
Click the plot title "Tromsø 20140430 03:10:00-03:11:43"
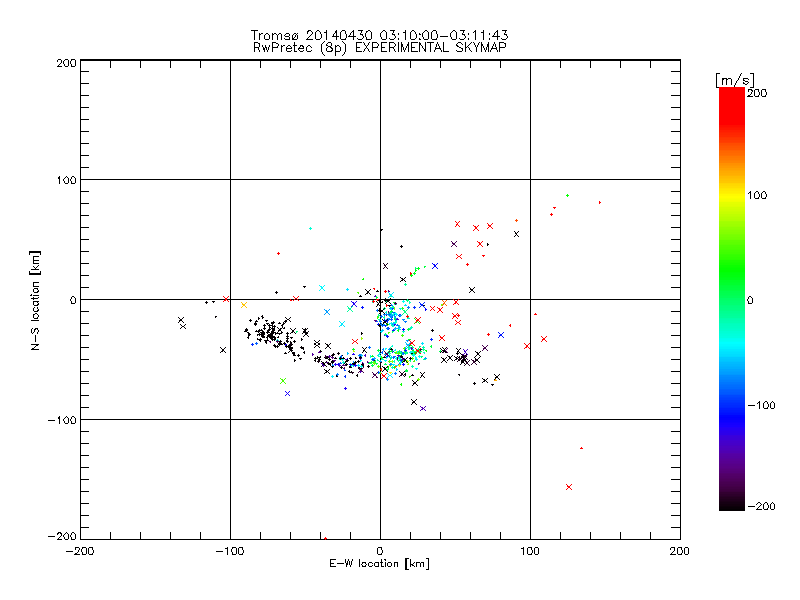pos(379,35)
